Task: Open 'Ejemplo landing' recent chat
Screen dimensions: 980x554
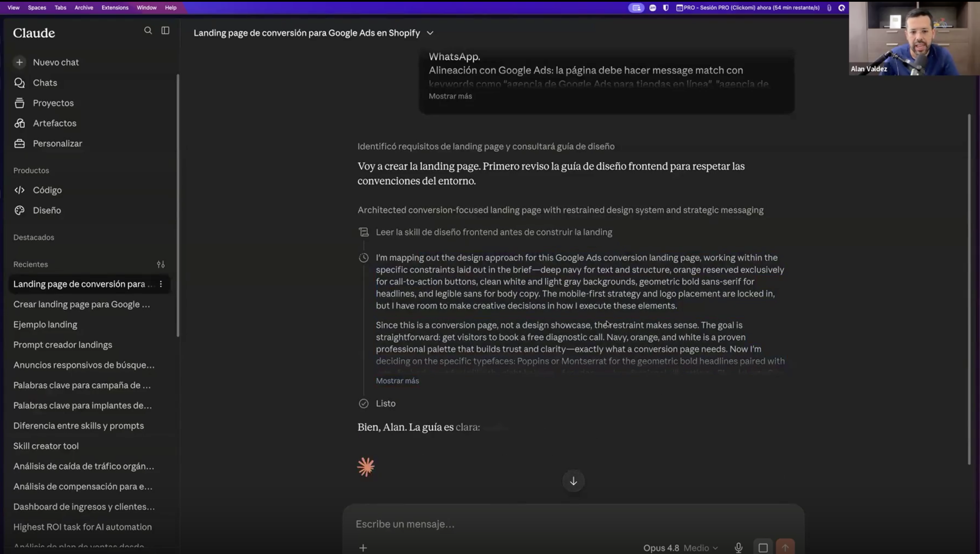Action: coord(45,324)
